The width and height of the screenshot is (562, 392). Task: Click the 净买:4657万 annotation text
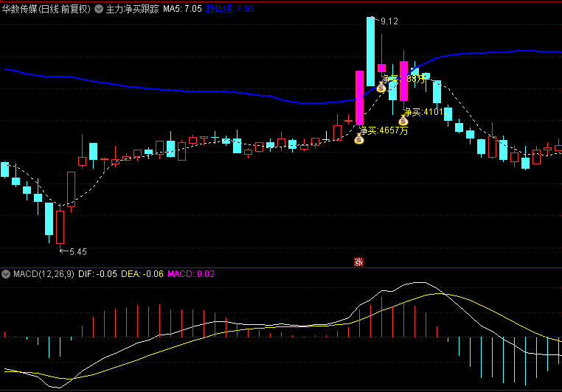(x=384, y=130)
